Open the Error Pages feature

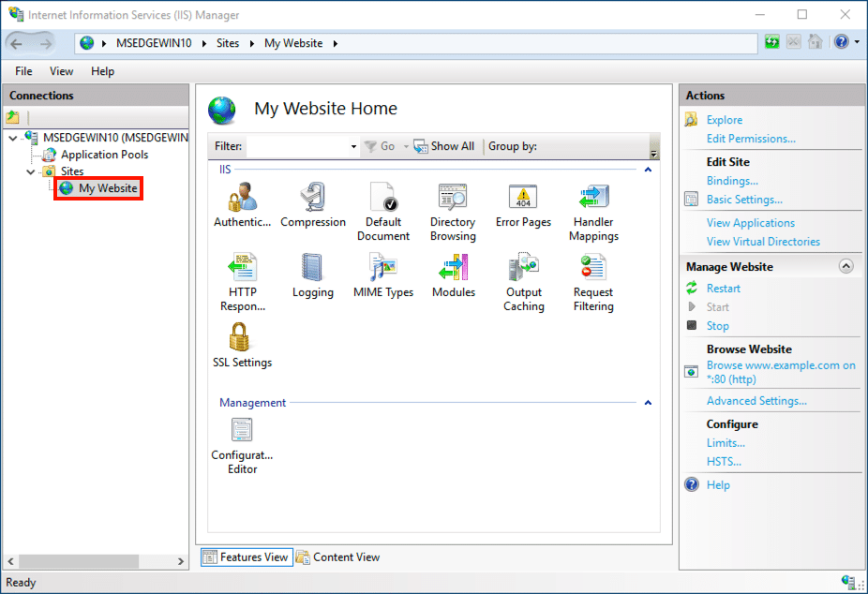[x=523, y=199]
